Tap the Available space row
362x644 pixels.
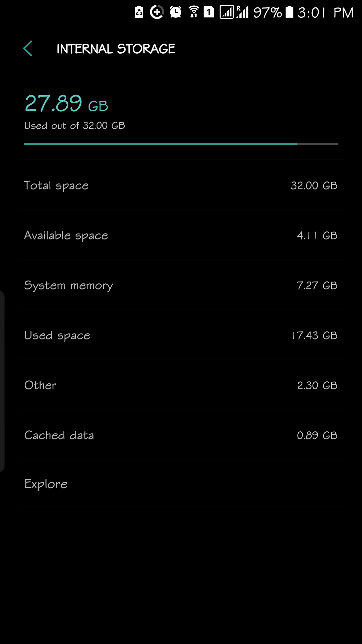click(181, 235)
